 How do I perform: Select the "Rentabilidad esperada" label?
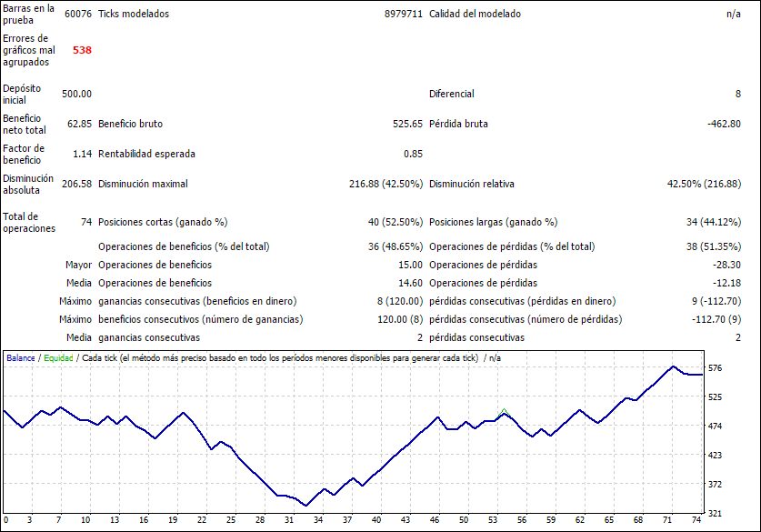[x=146, y=154]
